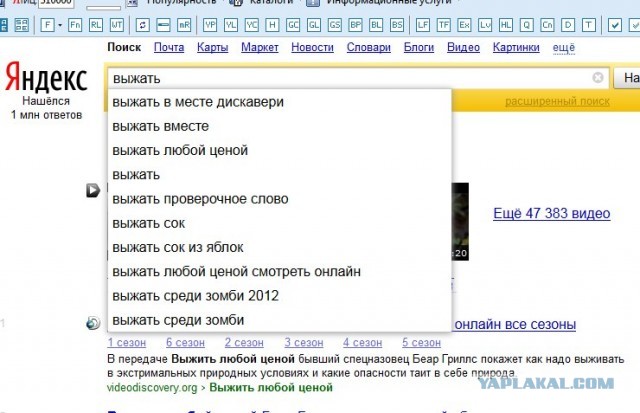640x413 pixels.
Task: Click the D toolbar icon
Action: 568,25
